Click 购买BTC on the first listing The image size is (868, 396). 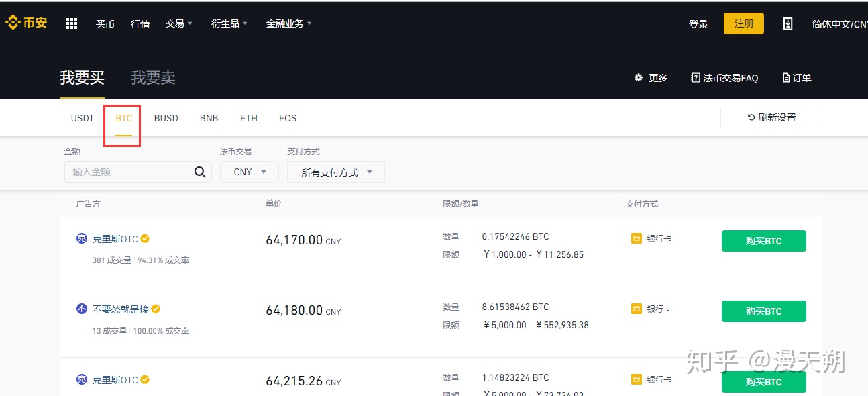(x=763, y=240)
